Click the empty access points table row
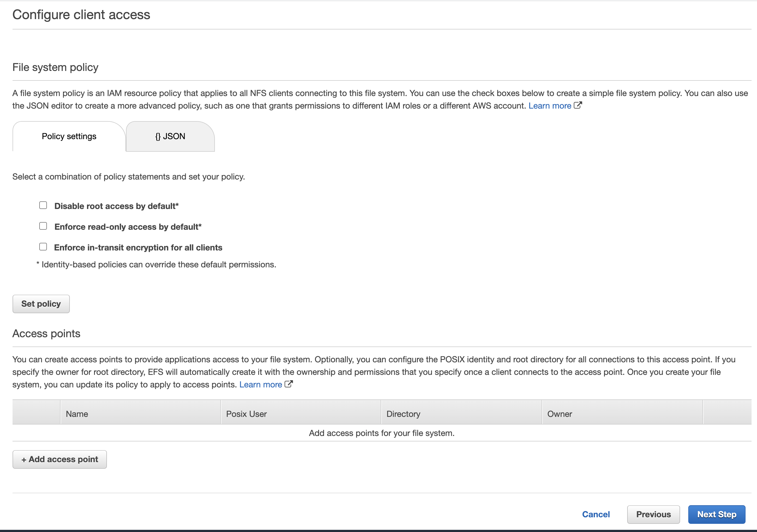Screen dimensions: 757x532 381,433
